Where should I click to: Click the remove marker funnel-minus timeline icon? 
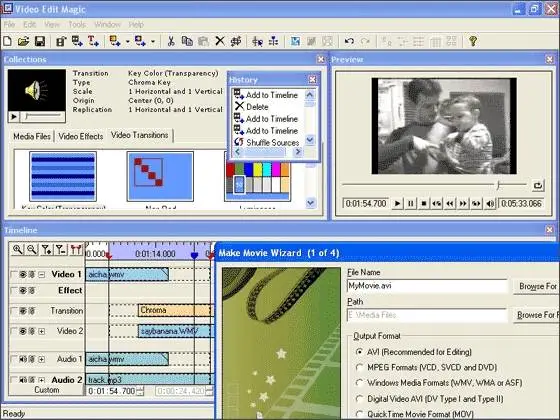tap(61, 249)
